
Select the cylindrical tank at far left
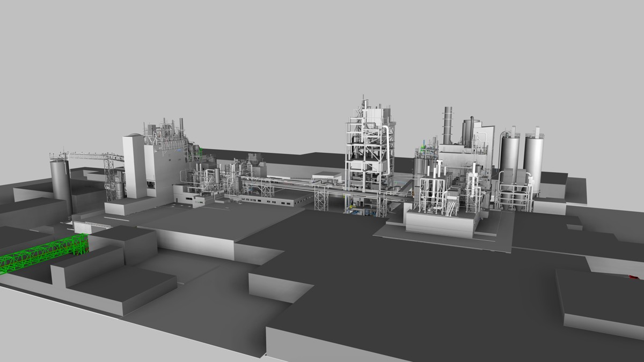pos(61,182)
